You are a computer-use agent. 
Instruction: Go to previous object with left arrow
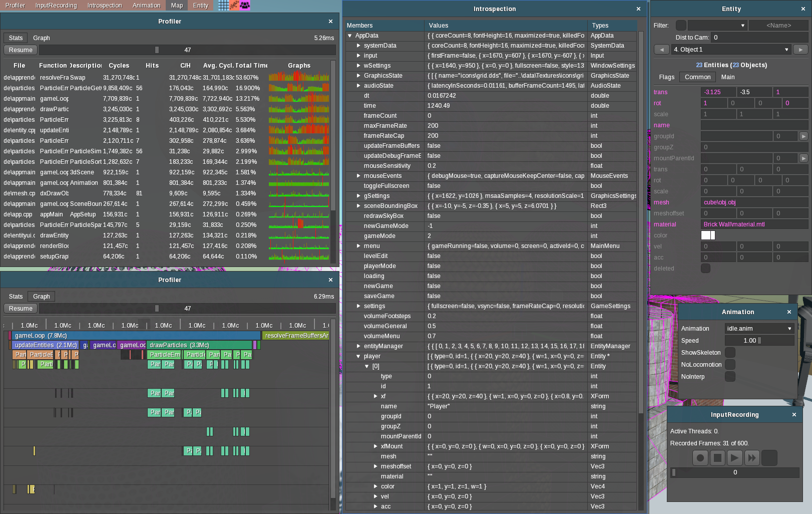point(662,50)
